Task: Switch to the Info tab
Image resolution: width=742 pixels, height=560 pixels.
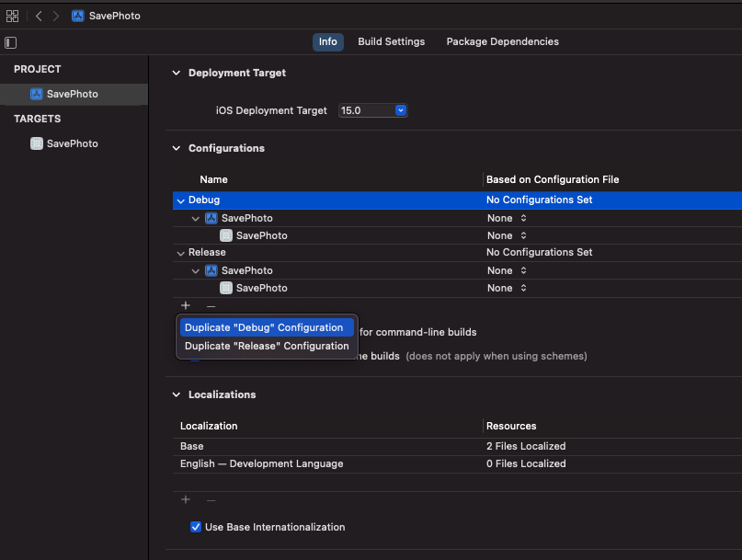Action: pos(327,41)
